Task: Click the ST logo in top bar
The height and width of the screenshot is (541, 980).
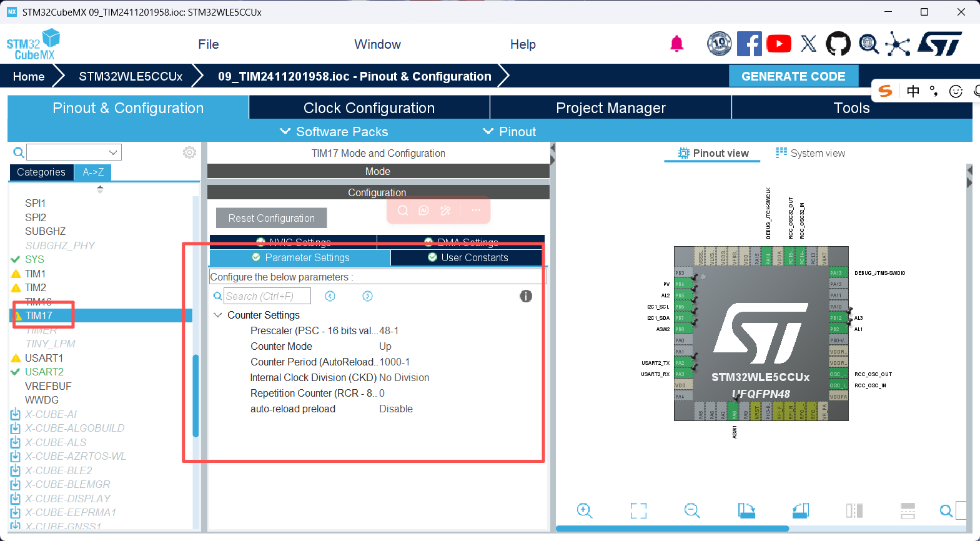Action: (940, 44)
